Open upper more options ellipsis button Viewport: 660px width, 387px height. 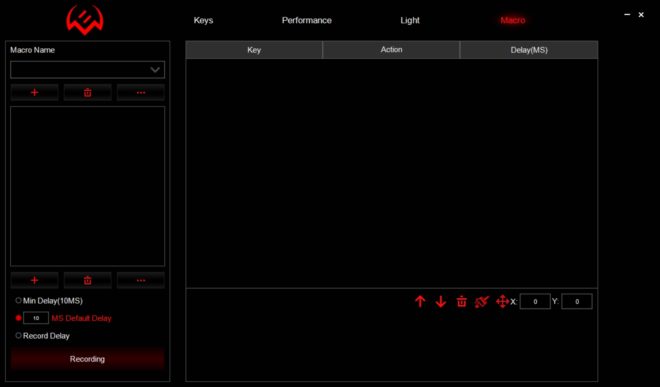141,92
